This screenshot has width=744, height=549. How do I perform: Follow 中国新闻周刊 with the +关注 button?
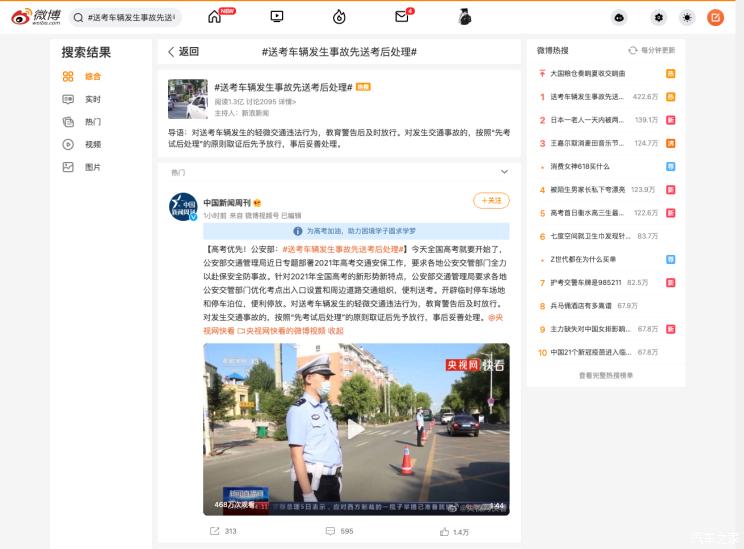pyautogui.click(x=491, y=201)
